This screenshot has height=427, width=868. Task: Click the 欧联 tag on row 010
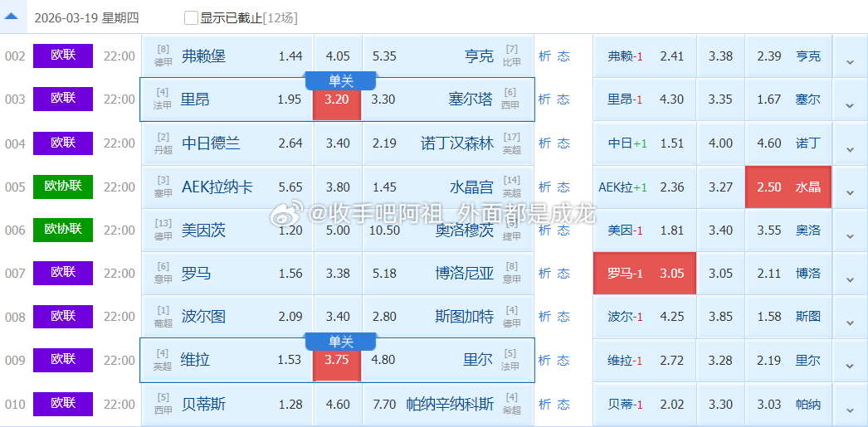point(63,405)
